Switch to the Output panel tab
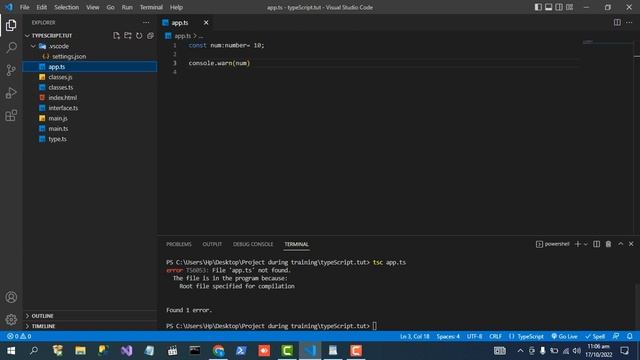Viewport: 640px width, 360px height. click(212, 244)
